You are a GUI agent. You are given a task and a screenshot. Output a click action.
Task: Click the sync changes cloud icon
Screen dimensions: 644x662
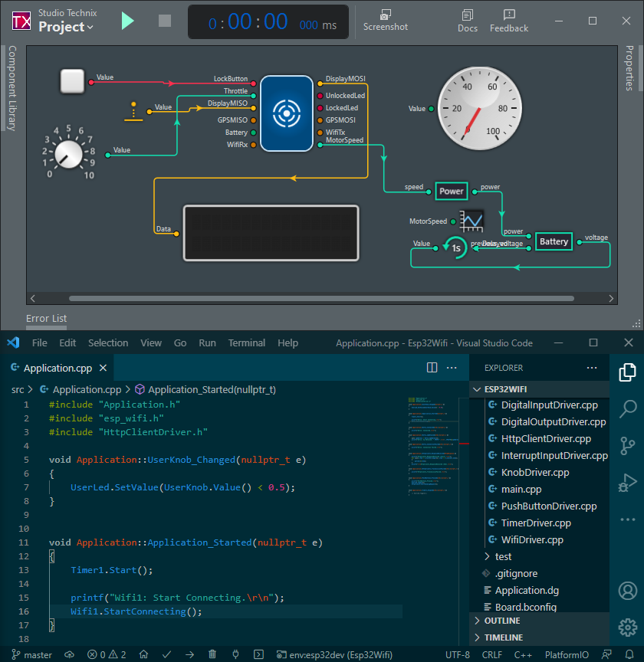point(69,654)
